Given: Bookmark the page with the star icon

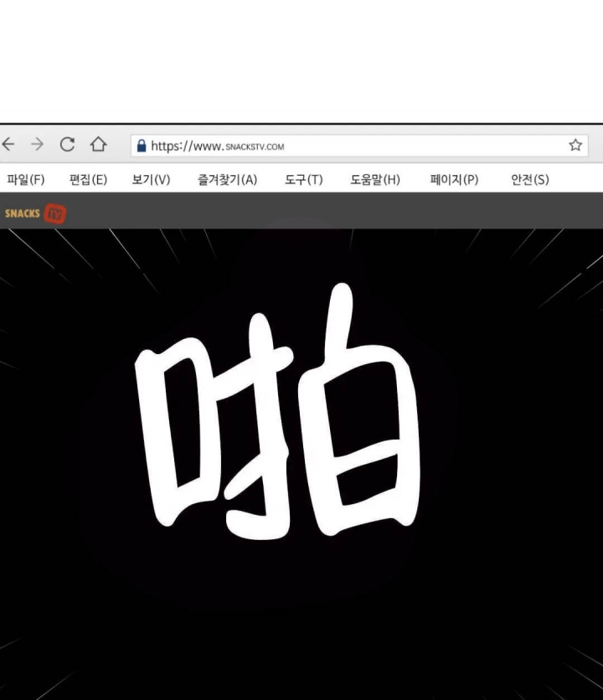Looking at the screenshot, I should click(575, 145).
